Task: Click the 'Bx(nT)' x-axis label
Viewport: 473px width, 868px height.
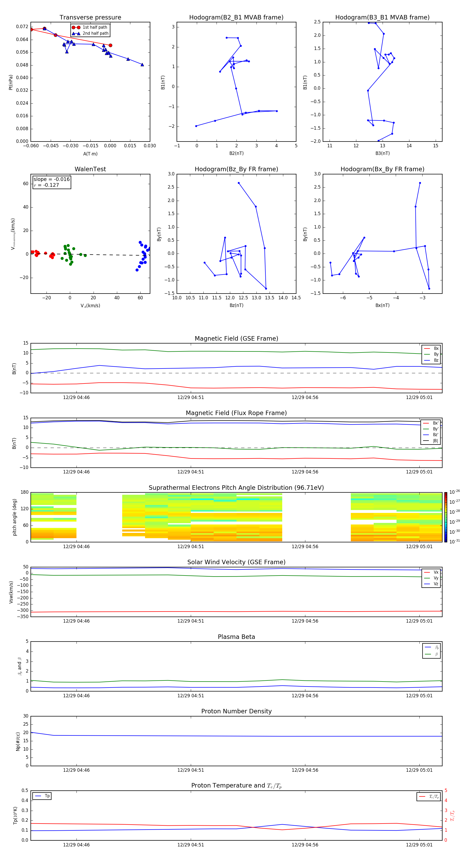Action: (382, 305)
